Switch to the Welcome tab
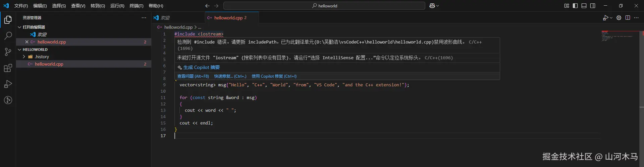The height and width of the screenshot is (167, 644). [178, 18]
